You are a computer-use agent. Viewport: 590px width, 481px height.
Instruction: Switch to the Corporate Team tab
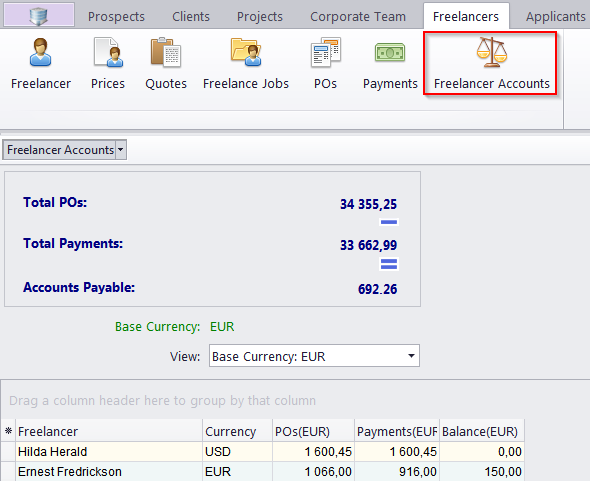click(x=358, y=17)
